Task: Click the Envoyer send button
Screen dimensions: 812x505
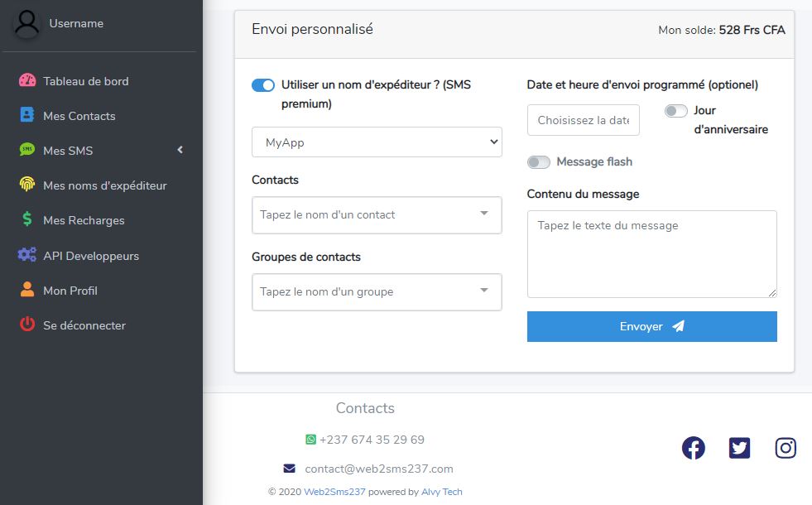Action: point(652,326)
